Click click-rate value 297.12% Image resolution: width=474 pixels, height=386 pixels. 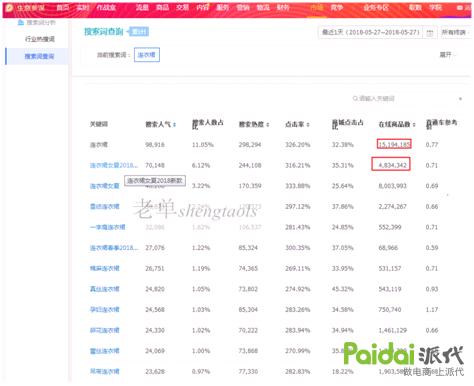(x=297, y=207)
